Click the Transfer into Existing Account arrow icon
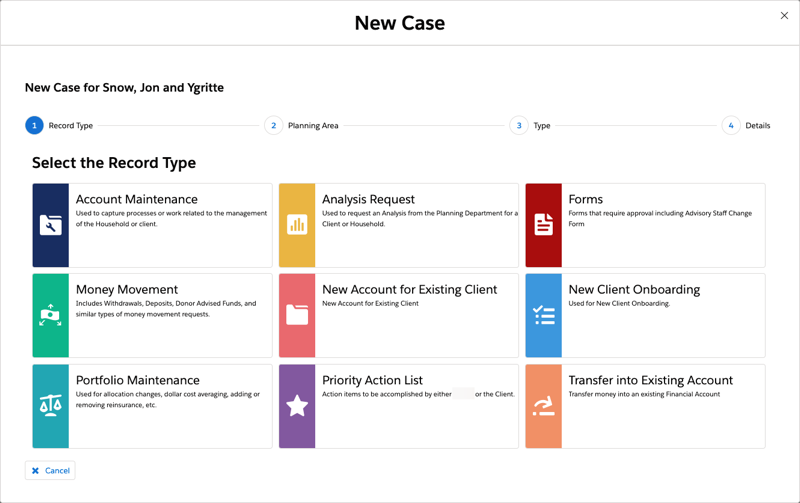The width and height of the screenshot is (800, 503). [543, 406]
